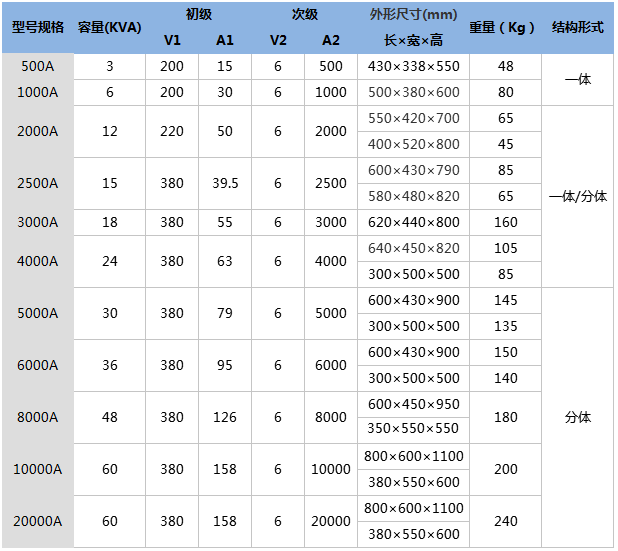Click the 2500A model cell

point(38,183)
